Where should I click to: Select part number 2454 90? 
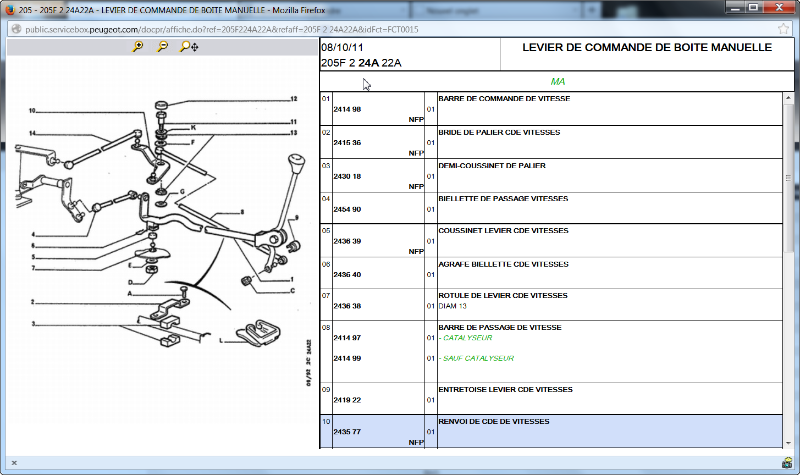click(347, 209)
